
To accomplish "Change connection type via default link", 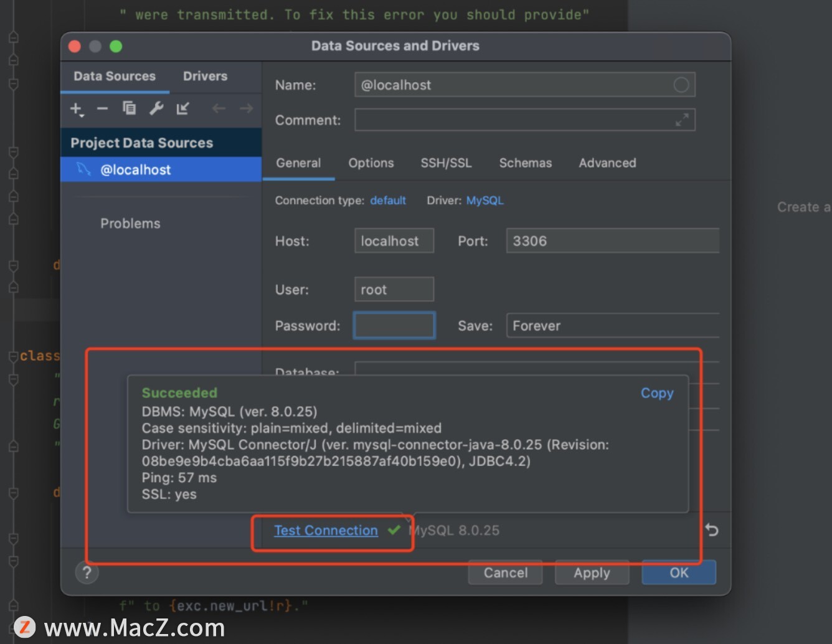I will click(388, 201).
